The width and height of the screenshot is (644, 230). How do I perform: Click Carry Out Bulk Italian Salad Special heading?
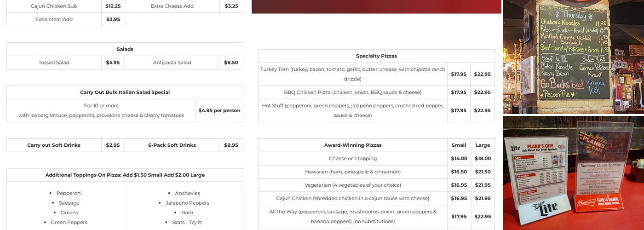[125, 92]
